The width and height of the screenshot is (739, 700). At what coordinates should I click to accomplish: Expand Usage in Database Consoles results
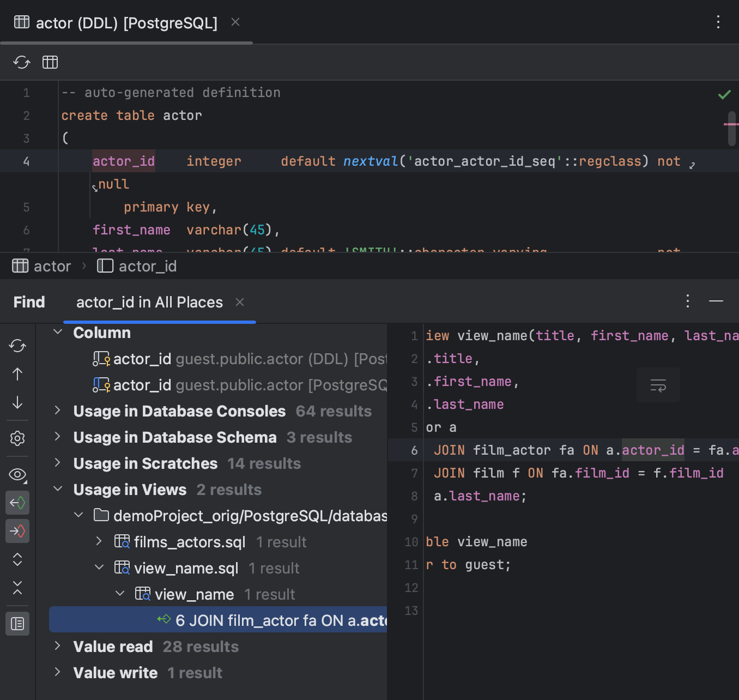[58, 411]
